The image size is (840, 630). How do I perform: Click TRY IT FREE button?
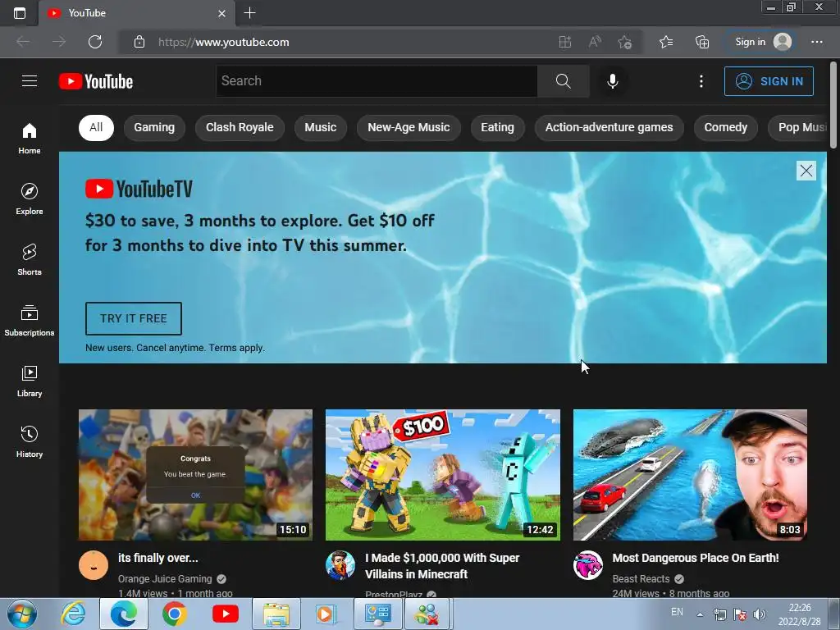point(134,318)
